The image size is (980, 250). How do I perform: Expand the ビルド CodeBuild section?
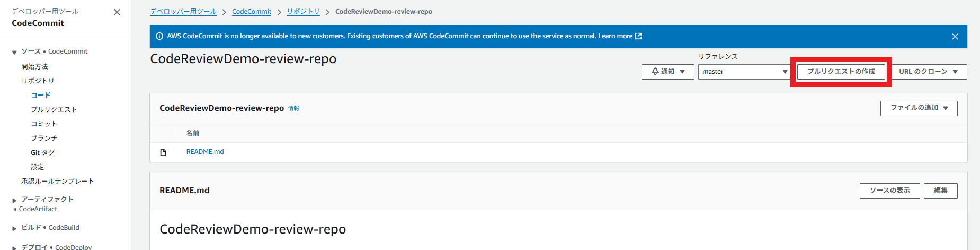click(x=14, y=228)
